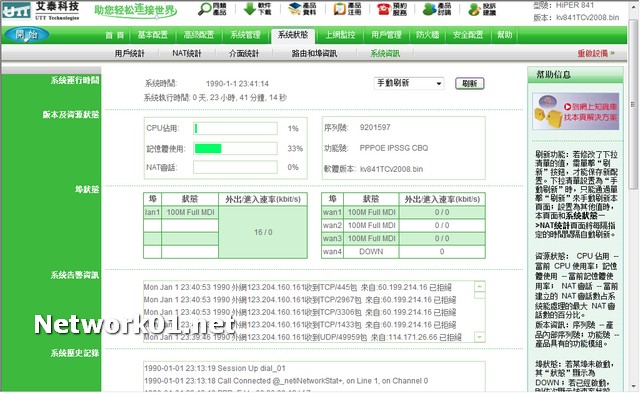640x393 pixels.
Task: Click the alarm log scroll up arrow
Action: [480, 286]
